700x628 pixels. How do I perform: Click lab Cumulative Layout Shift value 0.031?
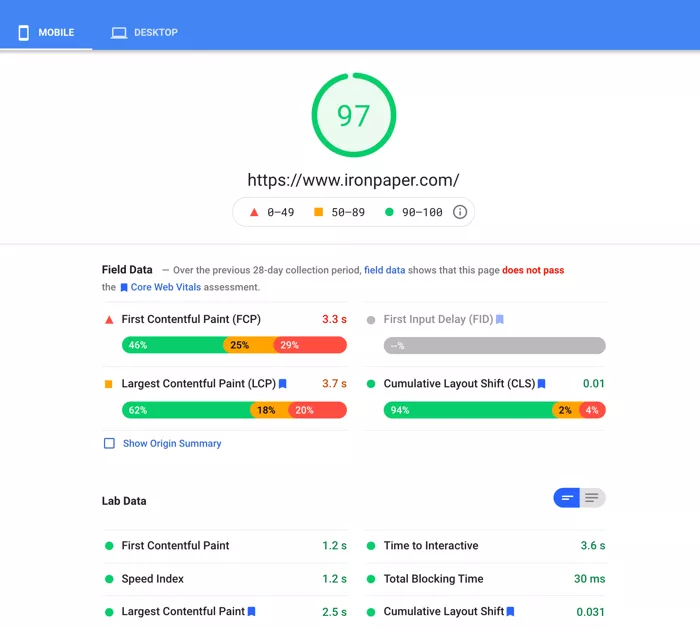point(591,612)
